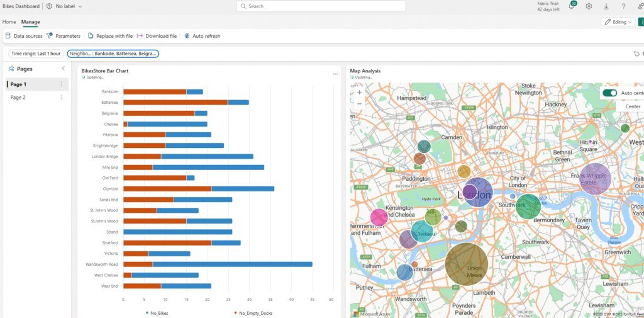
Task: Switch to the Home tab
Action: pos(9,22)
